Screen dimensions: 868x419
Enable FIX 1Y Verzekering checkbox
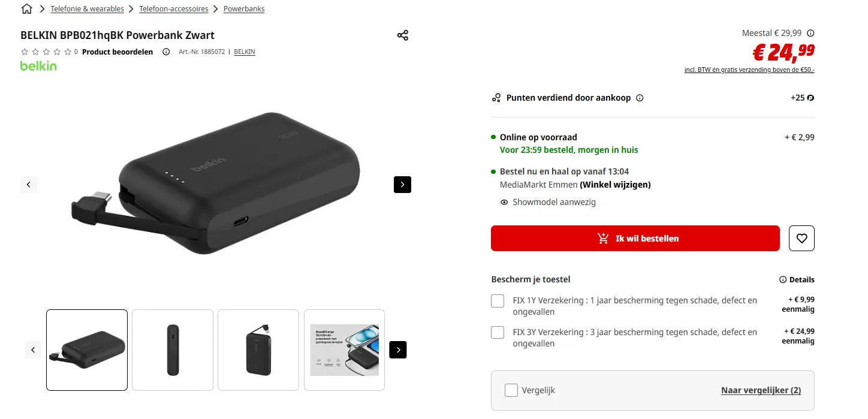pyautogui.click(x=498, y=301)
